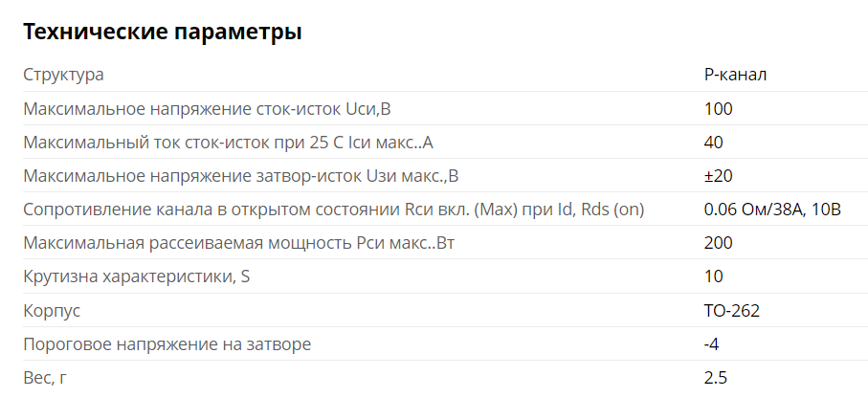Select Пороговое напряжение на затворе label
Viewport: 868px width, 398px height.
(x=167, y=344)
